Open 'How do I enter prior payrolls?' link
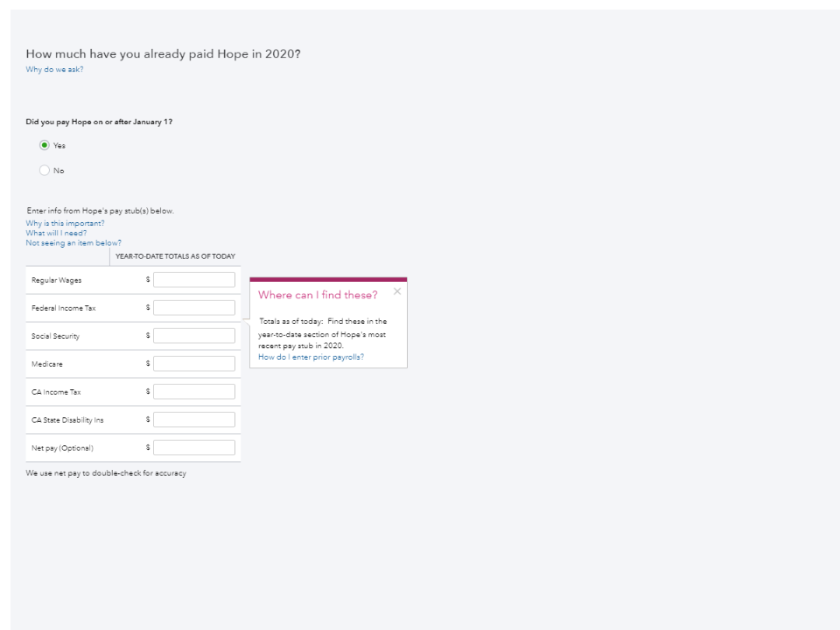 point(311,357)
